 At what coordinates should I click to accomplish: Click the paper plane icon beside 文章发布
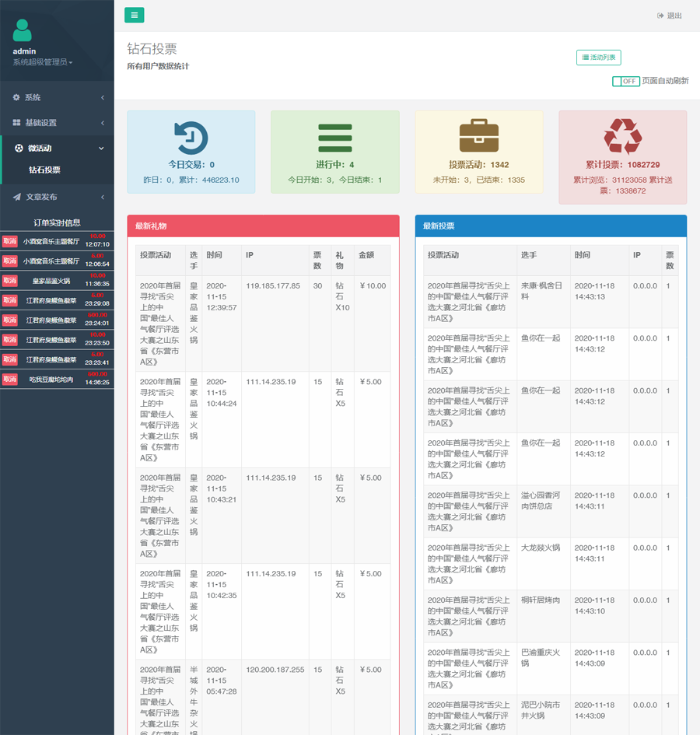(16, 197)
